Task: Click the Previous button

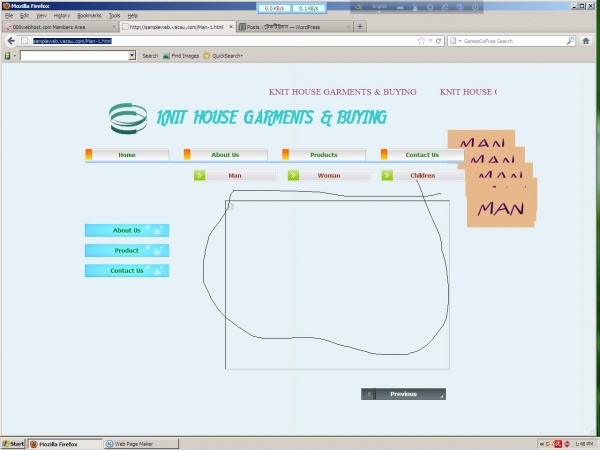Action: pyautogui.click(x=403, y=394)
